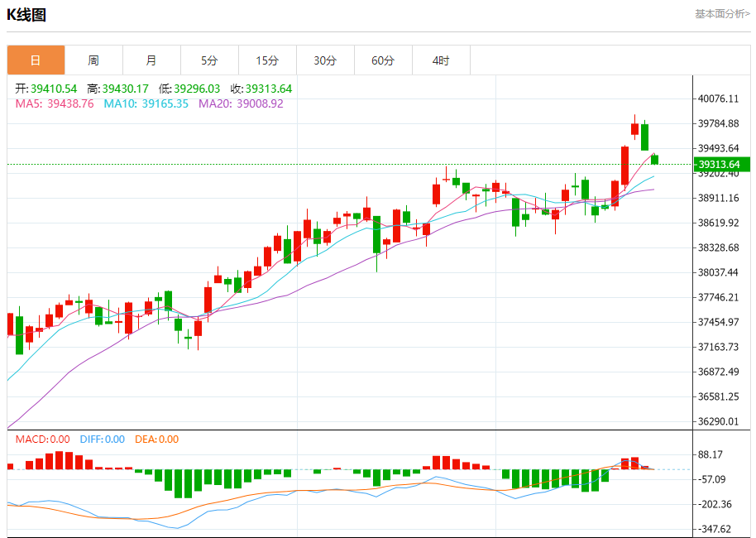Image resolution: width=756 pixels, height=538 pixels.
Task: Switch to the 月 monthly tab
Action: point(151,60)
